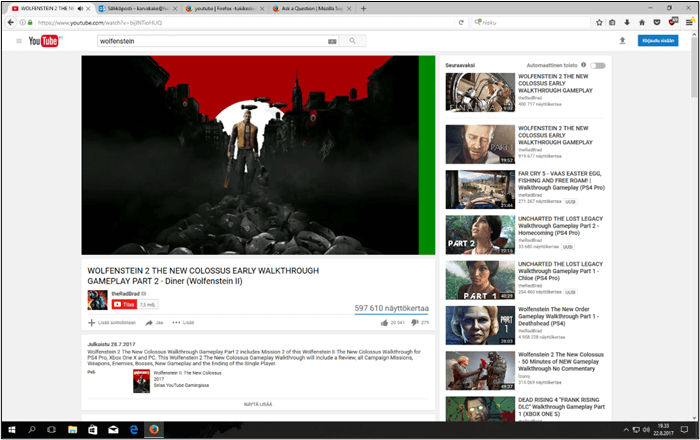Image resolution: width=700 pixels, height=440 pixels.
Task: Click the autoplay info icon next to Automaattinen toisto
Action: [583, 65]
